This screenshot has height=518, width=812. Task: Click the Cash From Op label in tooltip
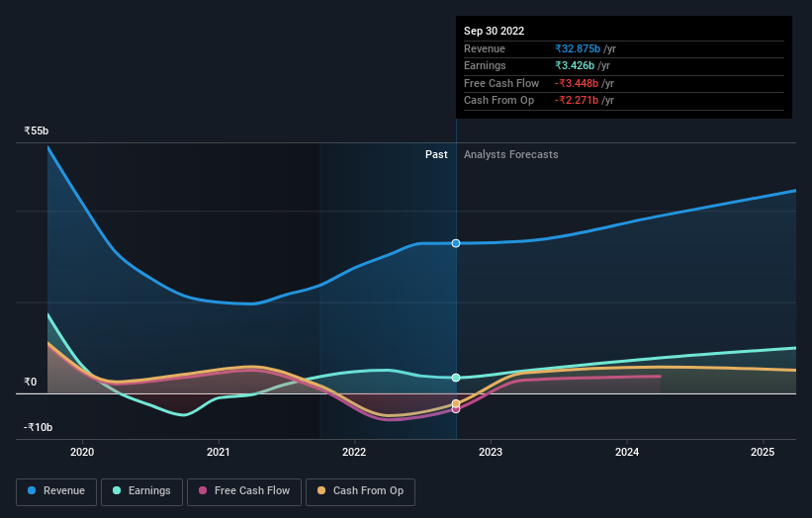(x=498, y=101)
